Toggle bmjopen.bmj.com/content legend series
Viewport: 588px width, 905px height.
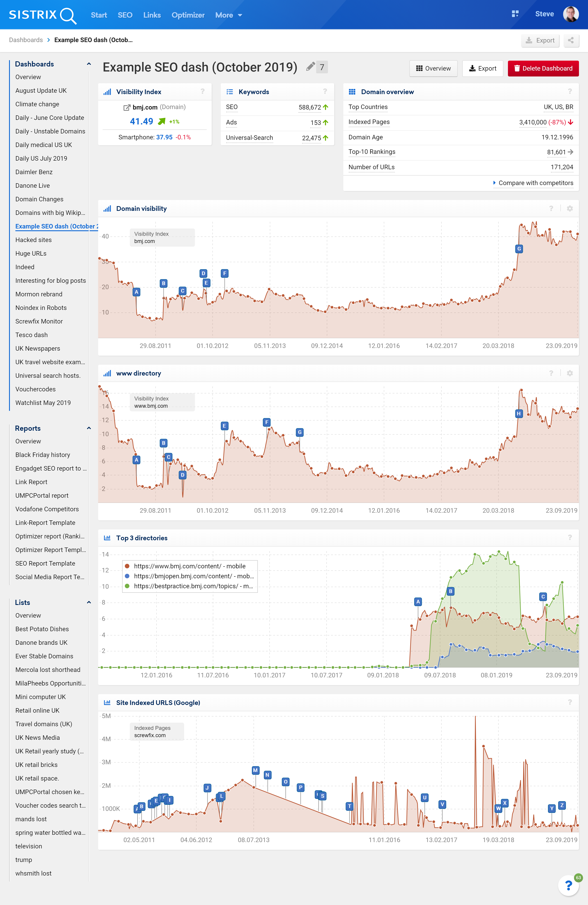pos(189,576)
